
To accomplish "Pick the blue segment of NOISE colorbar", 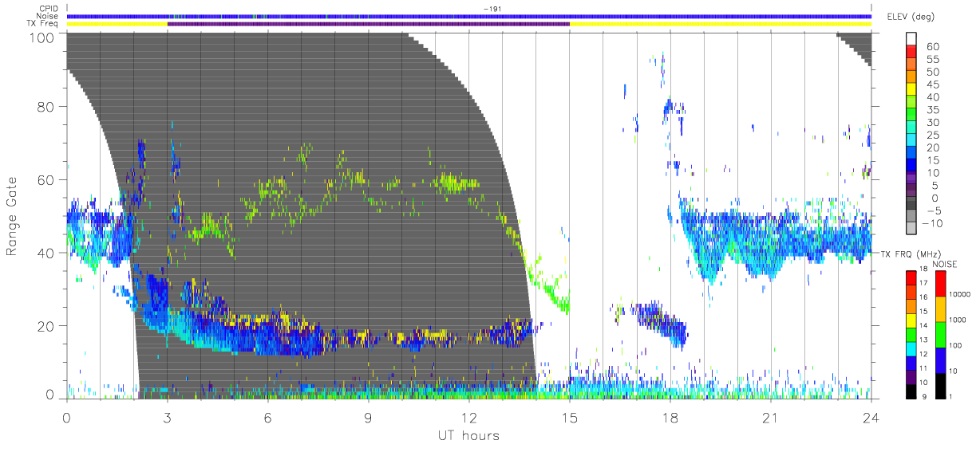I will (x=940, y=360).
